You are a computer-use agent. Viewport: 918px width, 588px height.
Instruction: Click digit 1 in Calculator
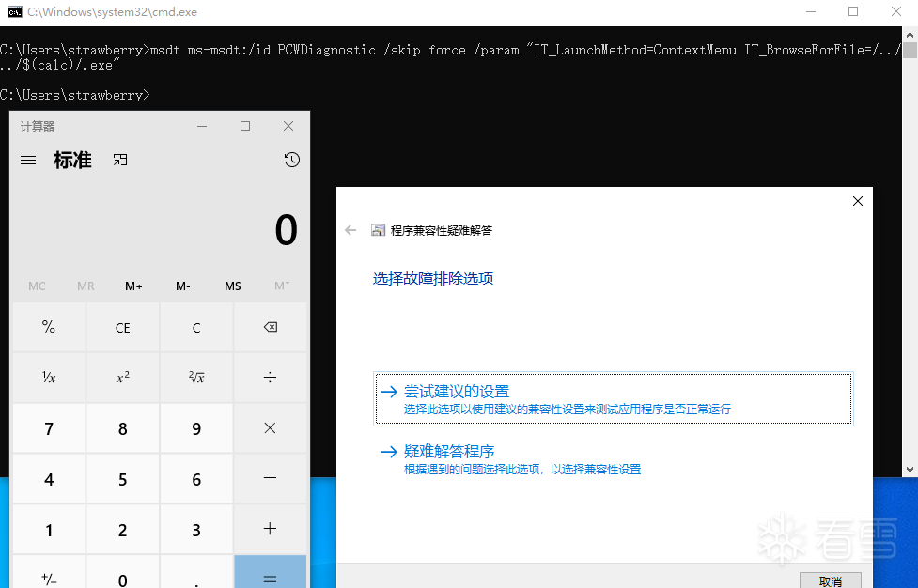pos(49,529)
